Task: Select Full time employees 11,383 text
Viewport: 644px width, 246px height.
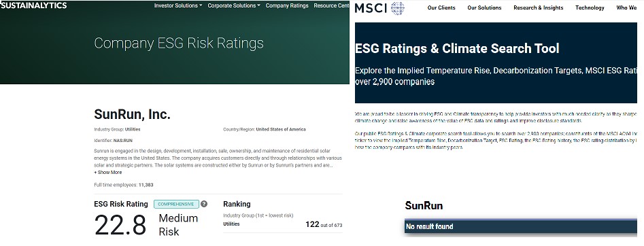Action: click(x=124, y=186)
